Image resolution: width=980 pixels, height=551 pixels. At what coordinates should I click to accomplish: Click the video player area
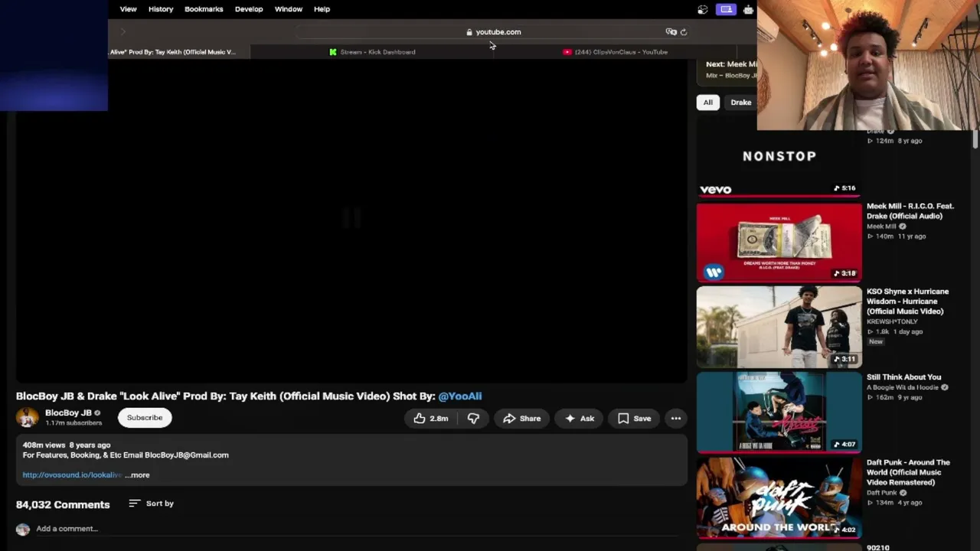(x=352, y=222)
